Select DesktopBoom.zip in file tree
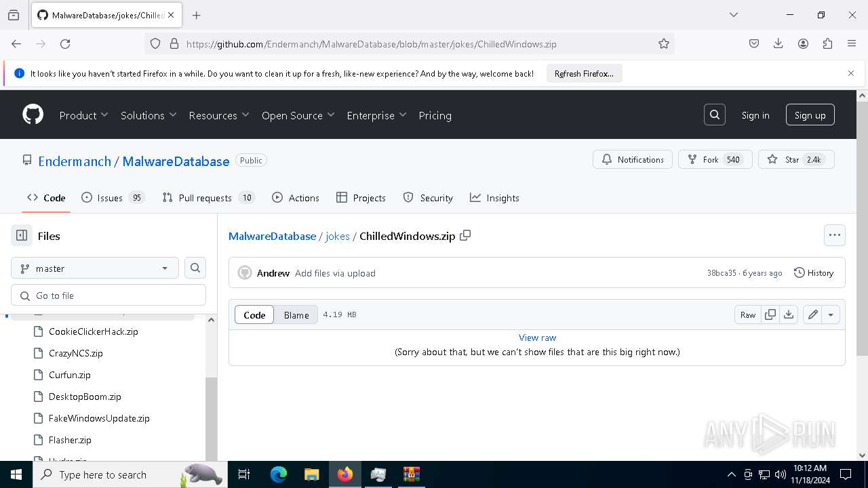 pos(85,396)
